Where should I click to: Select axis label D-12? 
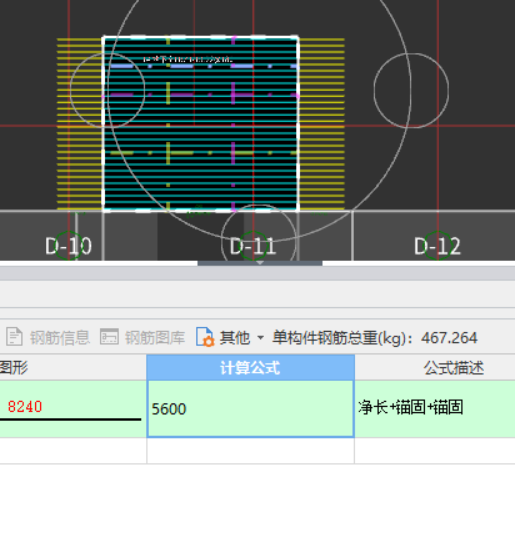(437, 246)
